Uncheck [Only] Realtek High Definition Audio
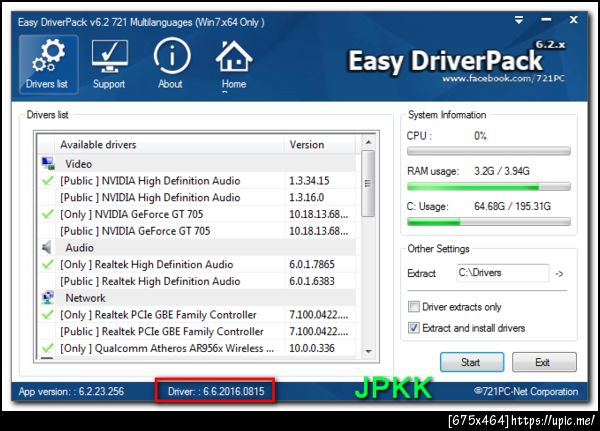Viewport: 600px width, 431px height. point(47,264)
